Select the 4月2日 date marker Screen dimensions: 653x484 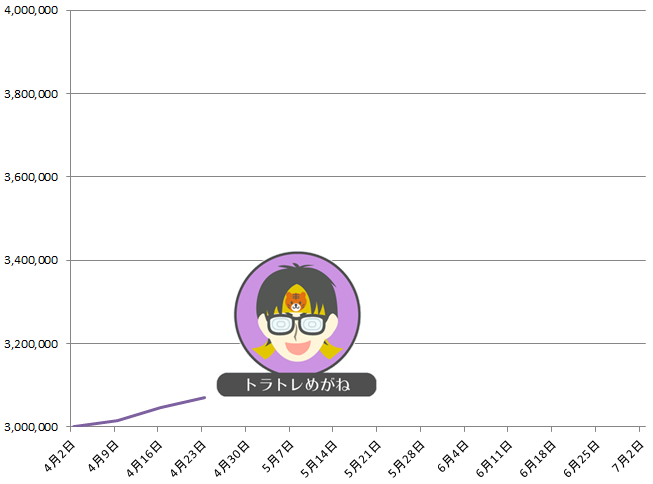tap(59, 457)
